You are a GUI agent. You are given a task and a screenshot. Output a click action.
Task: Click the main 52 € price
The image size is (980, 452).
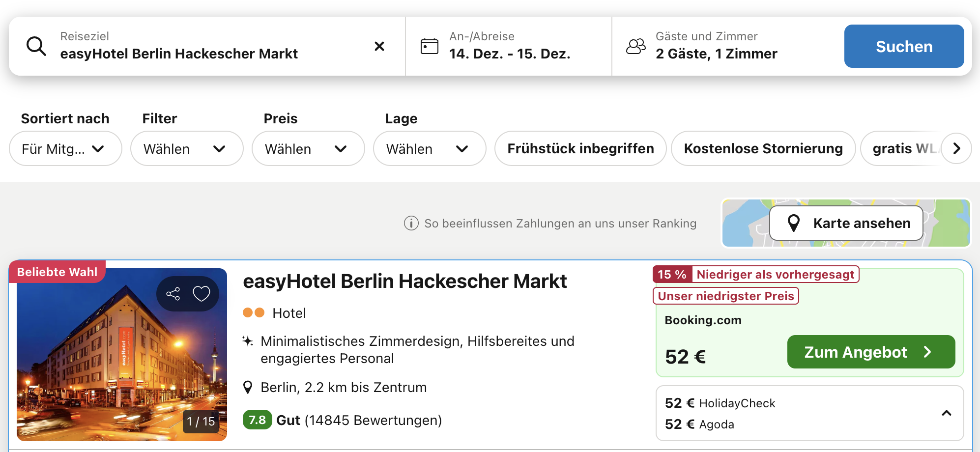point(686,357)
